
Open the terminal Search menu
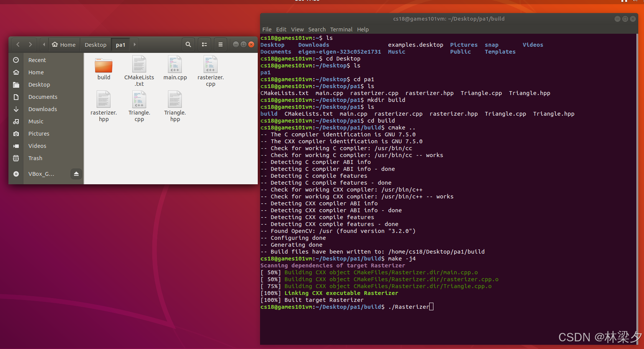coord(317,29)
